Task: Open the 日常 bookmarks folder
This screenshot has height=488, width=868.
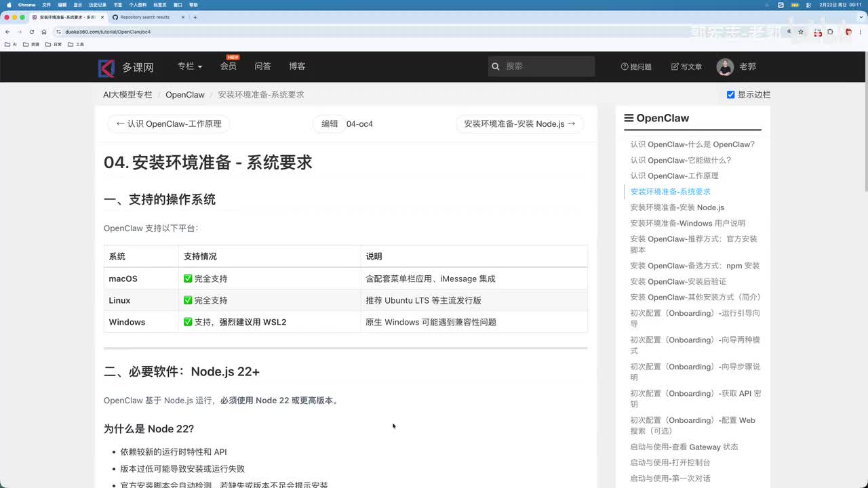Action: click(x=53, y=45)
